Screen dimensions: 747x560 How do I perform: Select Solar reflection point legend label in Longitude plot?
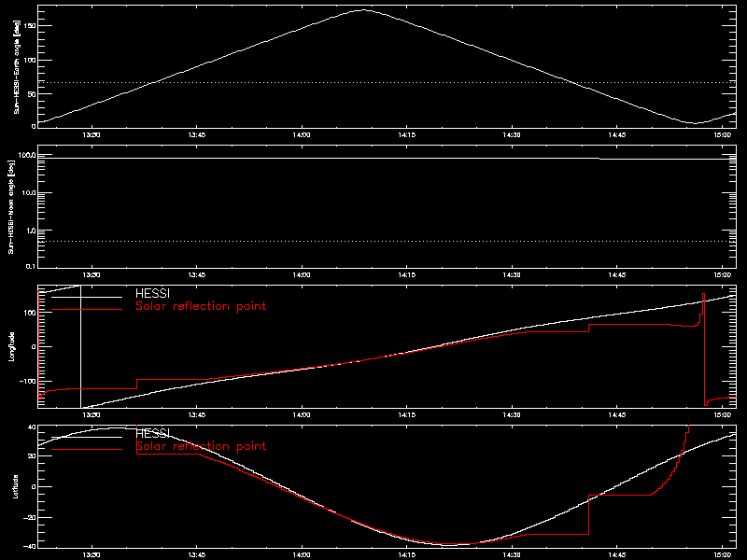click(x=201, y=306)
